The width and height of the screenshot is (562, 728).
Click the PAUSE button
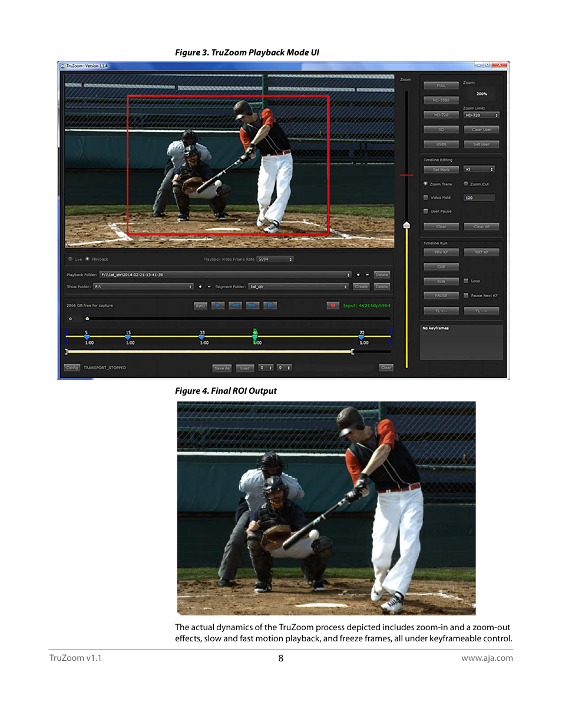tap(441, 295)
